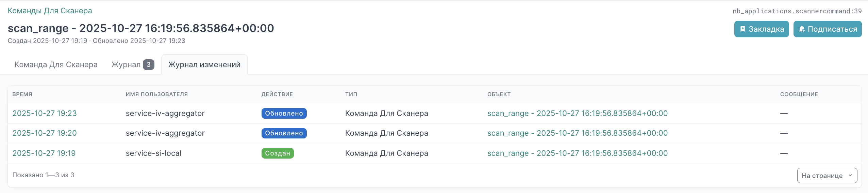Click the bell icon in Подписаться button

(x=802, y=29)
